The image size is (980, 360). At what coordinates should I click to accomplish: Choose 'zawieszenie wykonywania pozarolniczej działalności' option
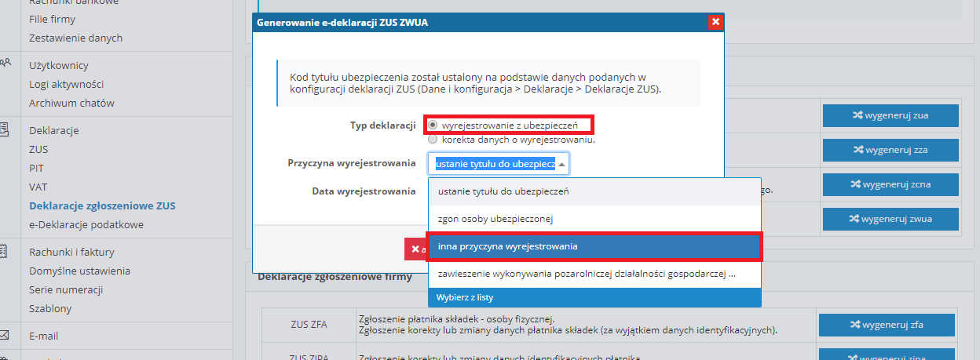(x=594, y=275)
